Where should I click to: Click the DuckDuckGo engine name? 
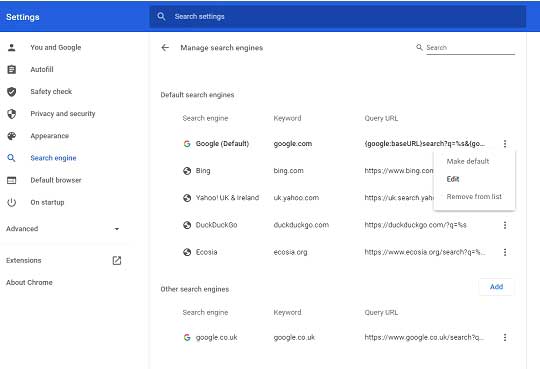(x=216, y=225)
